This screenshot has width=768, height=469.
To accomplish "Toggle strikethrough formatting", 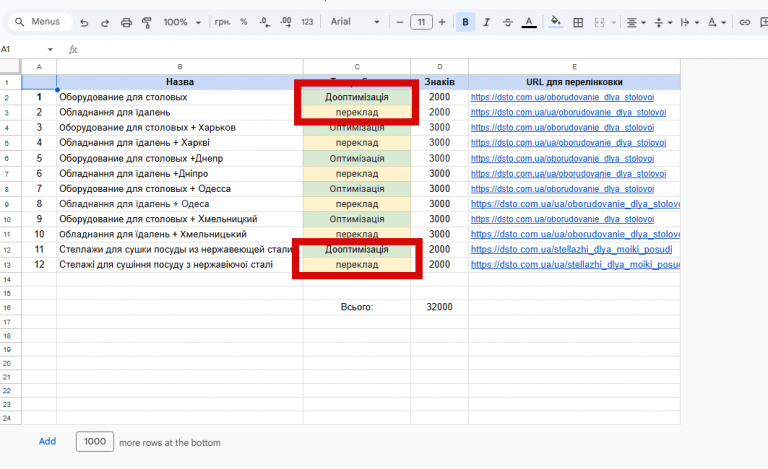I will pyautogui.click(x=507, y=22).
